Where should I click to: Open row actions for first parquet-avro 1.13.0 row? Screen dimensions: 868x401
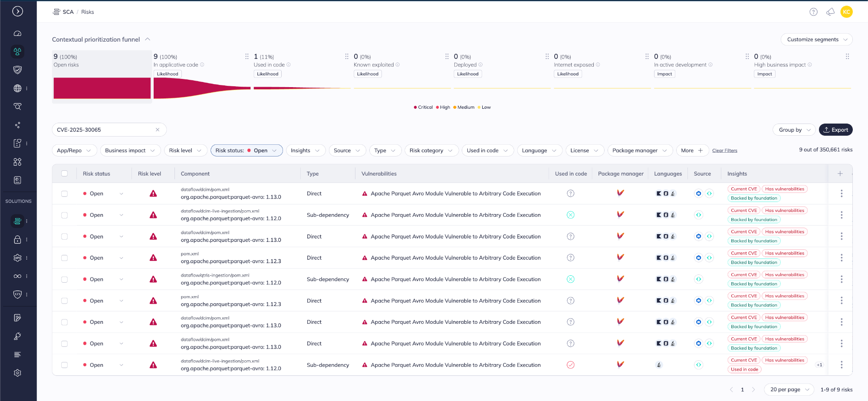pyautogui.click(x=842, y=193)
